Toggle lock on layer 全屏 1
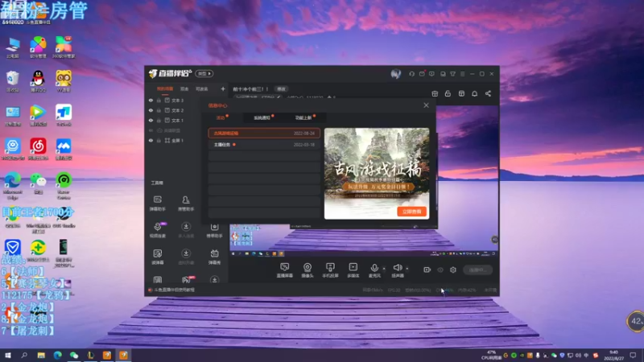Screen dimensions: 644x362 click(159, 140)
